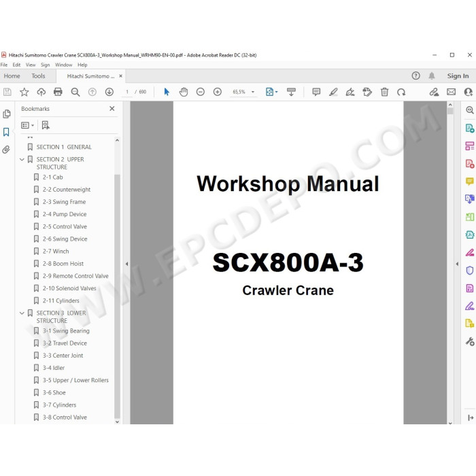Add a comment with sticky note icon
476x476 pixels.
[x=316, y=92]
